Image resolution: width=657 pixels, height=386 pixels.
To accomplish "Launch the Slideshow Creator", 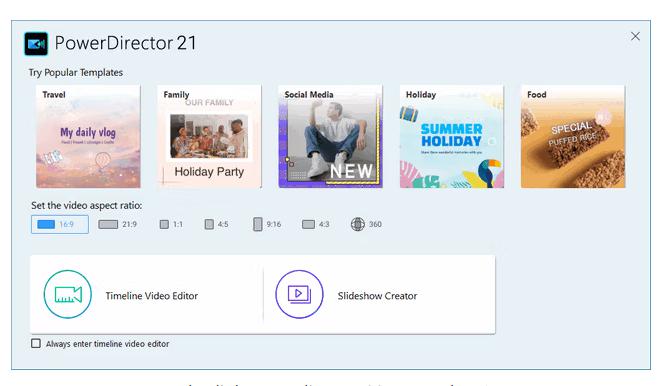I will click(380, 295).
